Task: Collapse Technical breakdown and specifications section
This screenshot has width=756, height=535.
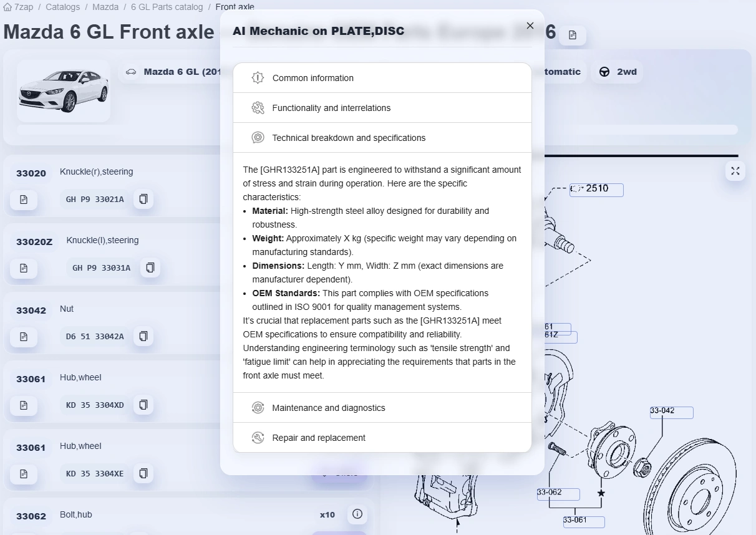Action: click(382, 138)
